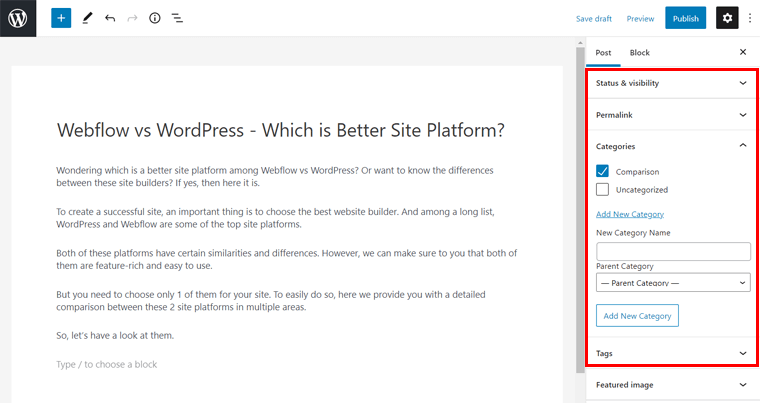Expand the Featured image panel
This screenshot has height=403, width=760.
(672, 385)
